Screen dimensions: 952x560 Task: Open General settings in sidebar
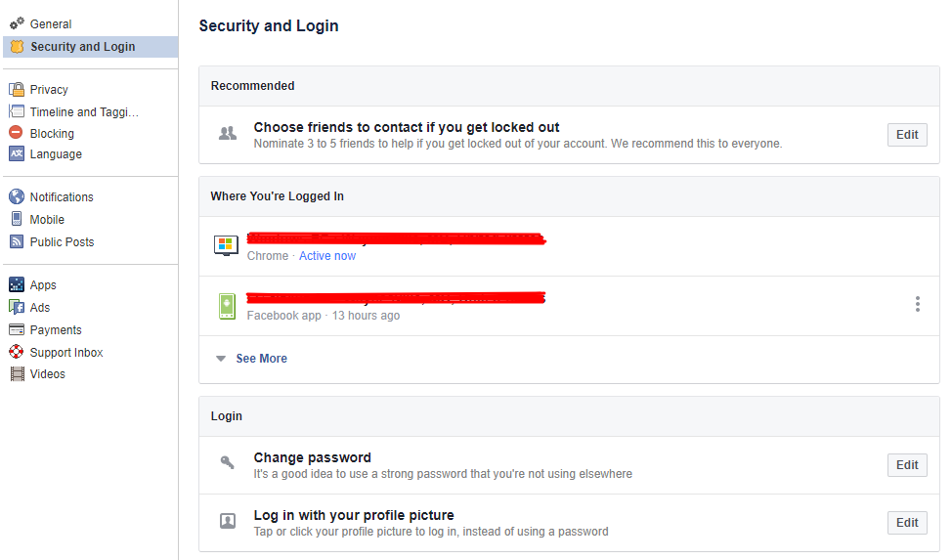point(51,23)
